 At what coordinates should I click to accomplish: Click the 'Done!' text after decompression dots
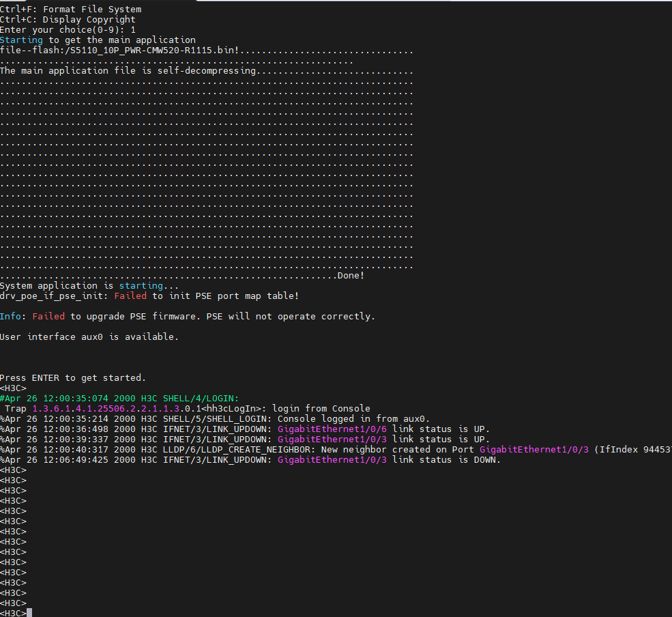[x=351, y=276]
